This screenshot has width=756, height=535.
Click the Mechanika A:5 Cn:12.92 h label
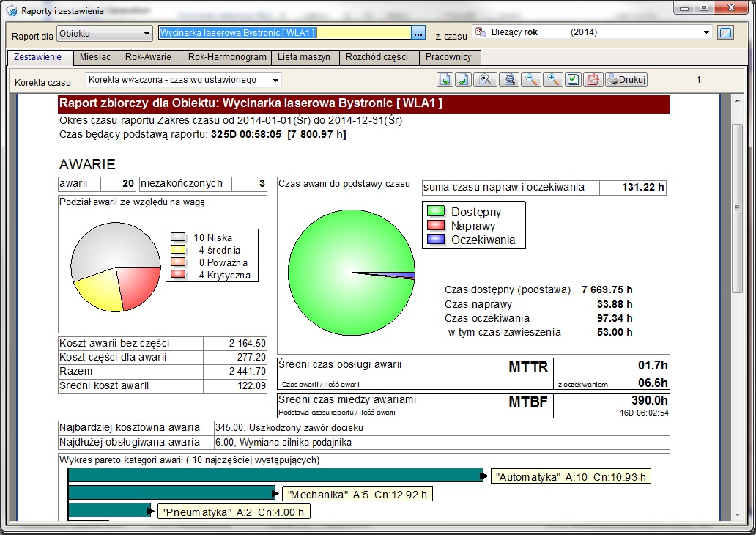click(x=357, y=495)
